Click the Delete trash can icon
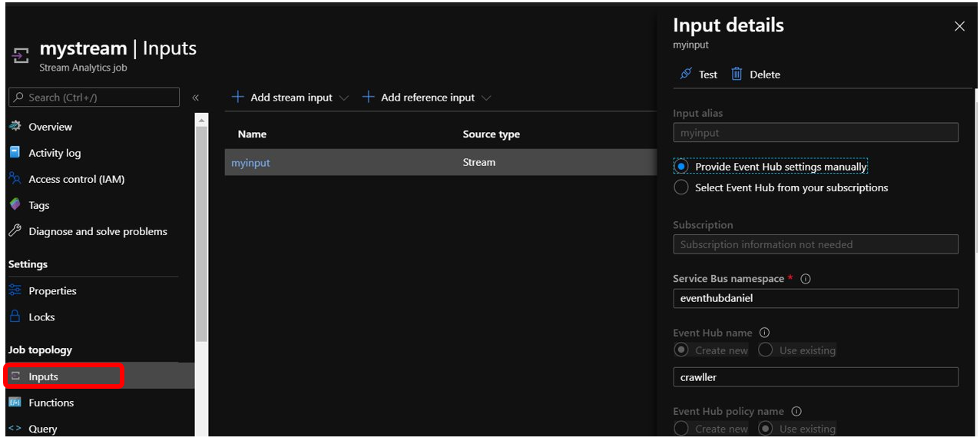This screenshot has height=441, width=980. pos(737,75)
